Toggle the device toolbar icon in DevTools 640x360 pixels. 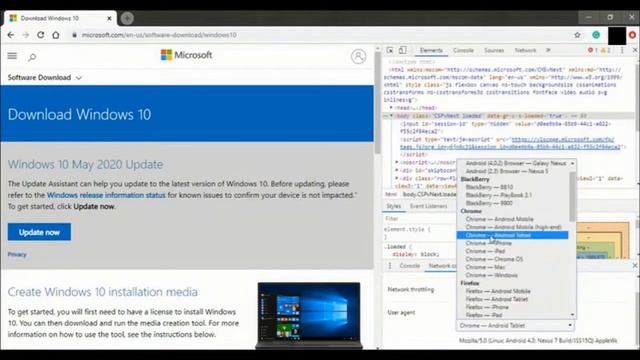click(x=402, y=50)
